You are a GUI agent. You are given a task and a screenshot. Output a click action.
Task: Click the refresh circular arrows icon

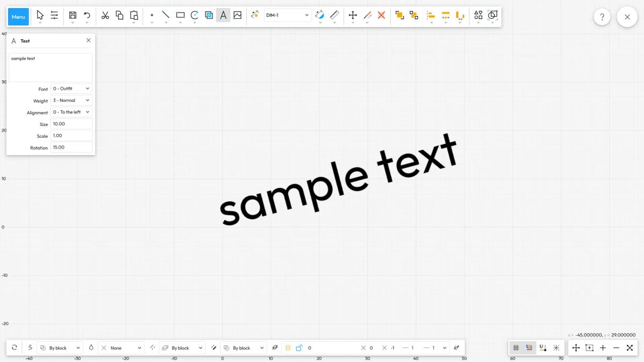[x=14, y=348]
